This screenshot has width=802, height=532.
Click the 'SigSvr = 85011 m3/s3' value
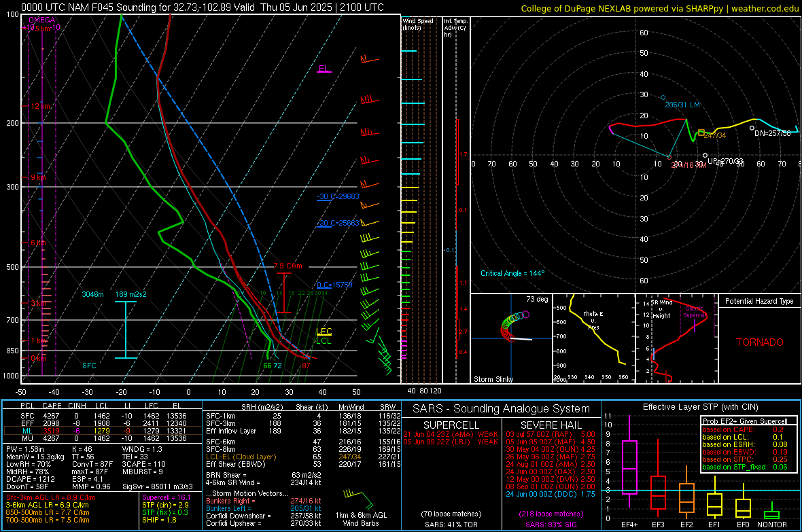click(158, 486)
